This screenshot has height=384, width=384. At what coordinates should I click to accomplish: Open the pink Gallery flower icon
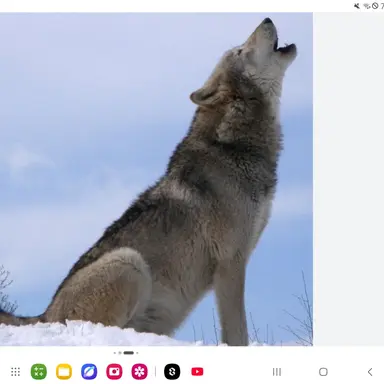pyautogui.click(x=139, y=372)
